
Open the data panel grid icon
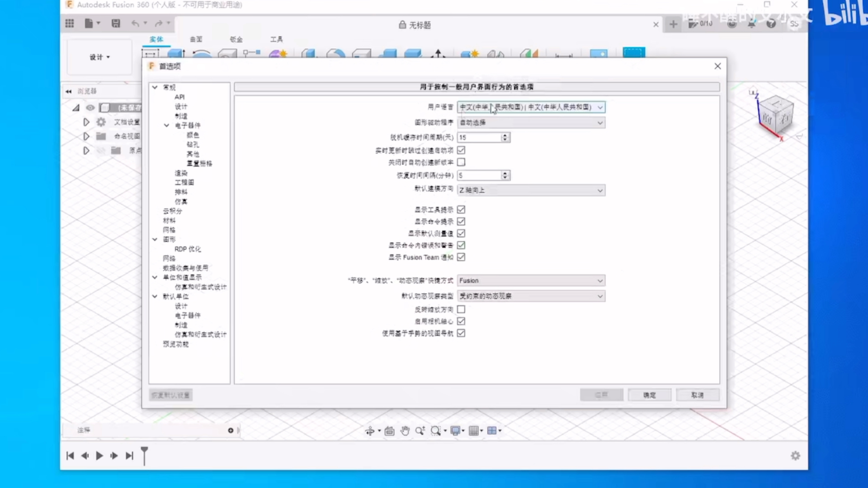tap(70, 23)
